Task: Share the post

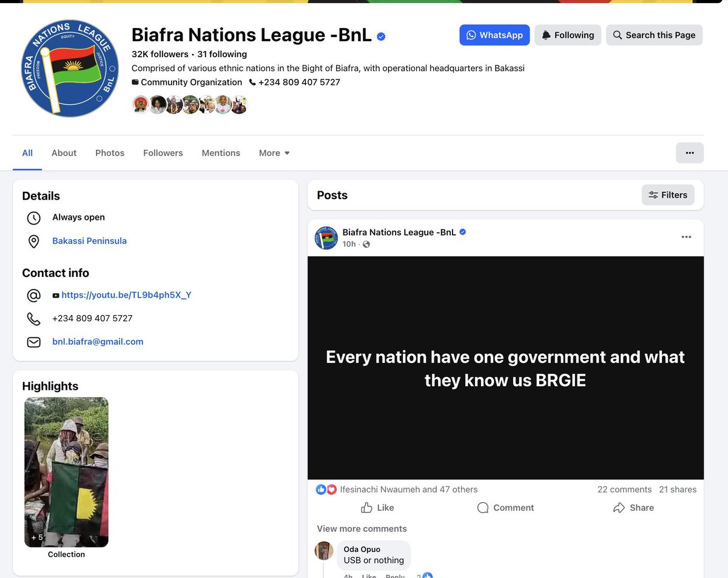Action: tap(633, 508)
